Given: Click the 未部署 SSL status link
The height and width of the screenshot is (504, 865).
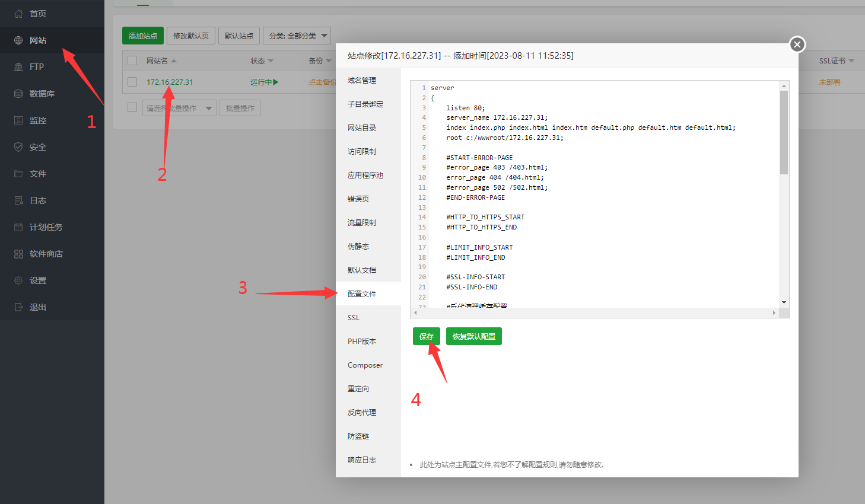Looking at the screenshot, I should [830, 82].
